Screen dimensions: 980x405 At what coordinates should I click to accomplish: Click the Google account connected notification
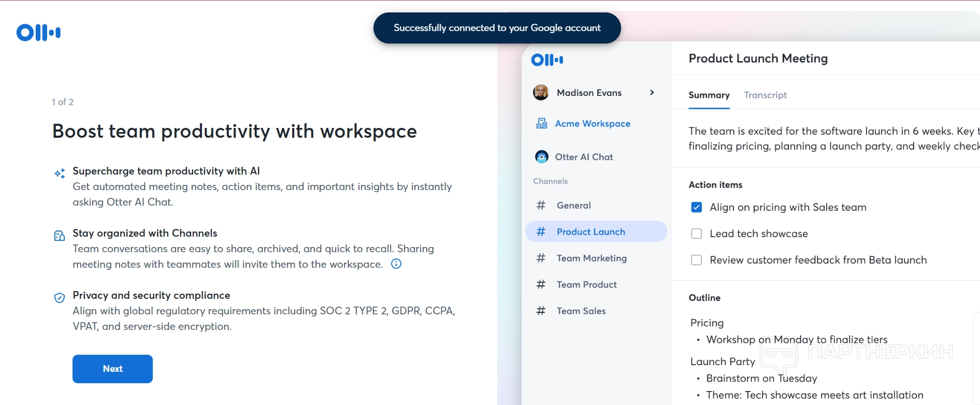[497, 28]
